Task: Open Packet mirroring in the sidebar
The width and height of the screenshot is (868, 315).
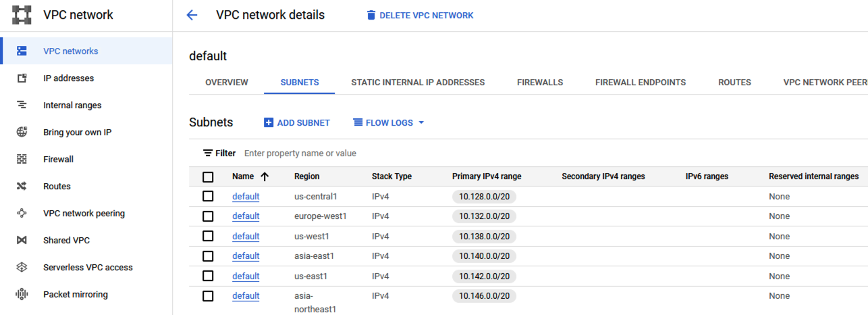Action: (x=76, y=295)
